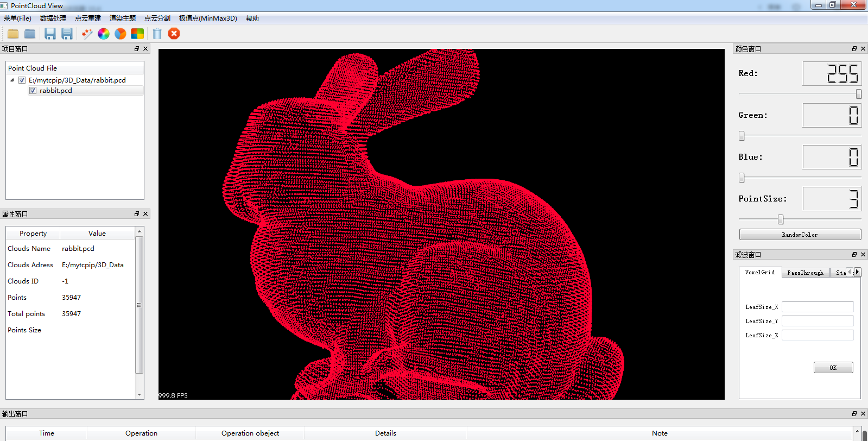The width and height of the screenshot is (868, 441).
Task: Float the 项目窗口 project panel
Action: [137, 49]
